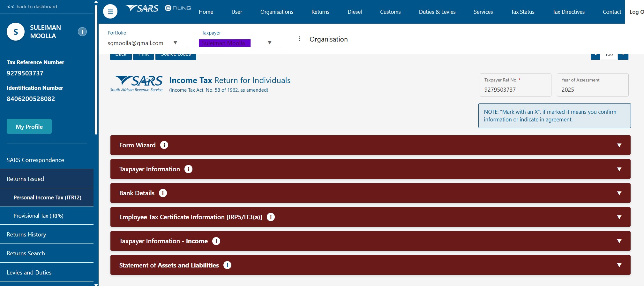Show info for Bank Details section
The width and height of the screenshot is (644, 286).
point(163,193)
